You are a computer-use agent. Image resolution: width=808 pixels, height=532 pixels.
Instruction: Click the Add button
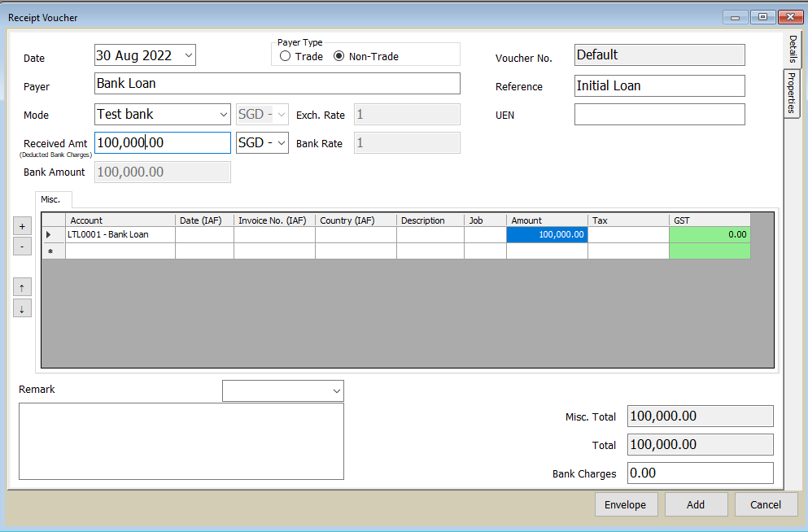pyautogui.click(x=697, y=504)
